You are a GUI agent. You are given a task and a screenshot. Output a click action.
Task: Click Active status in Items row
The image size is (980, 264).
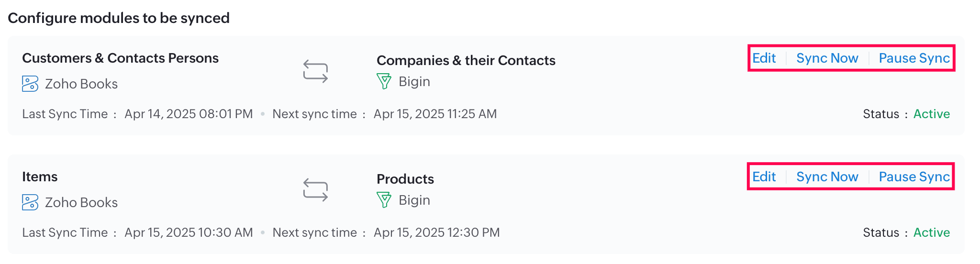931,232
